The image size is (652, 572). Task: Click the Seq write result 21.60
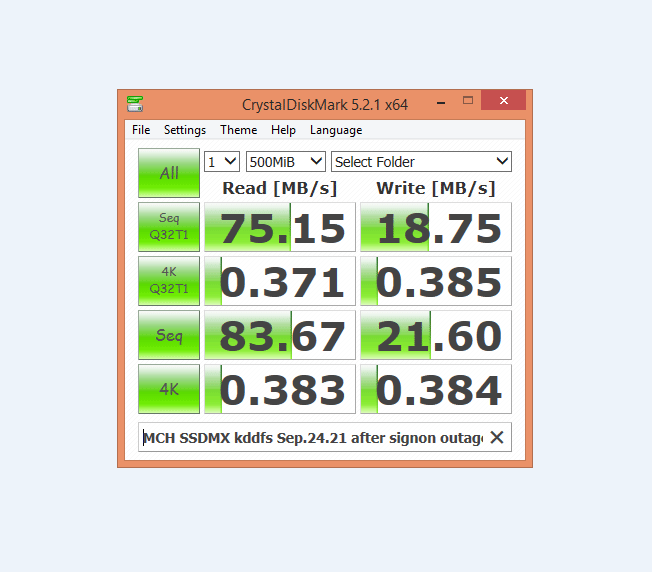pos(436,335)
